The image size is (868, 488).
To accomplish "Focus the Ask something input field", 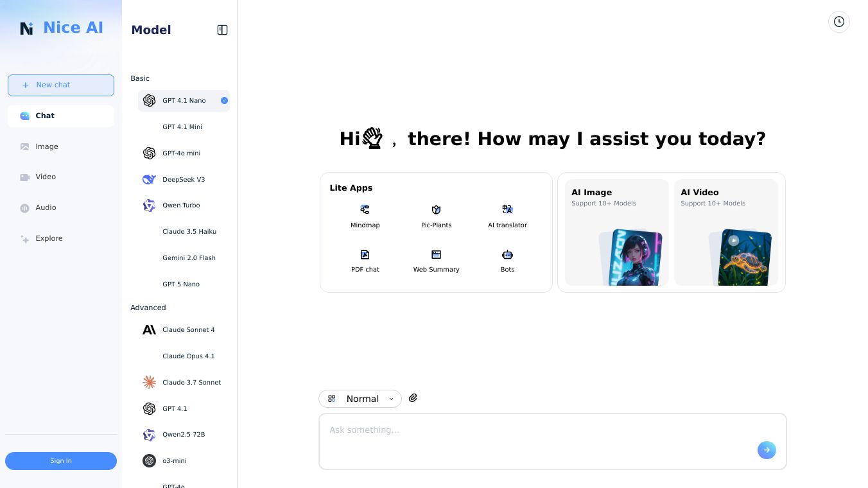I will click(553, 442).
